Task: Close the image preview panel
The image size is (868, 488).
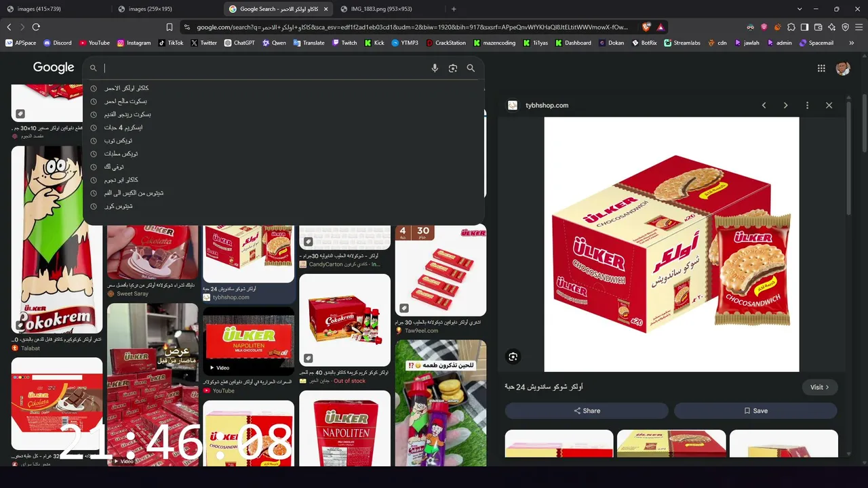Action: (x=829, y=105)
